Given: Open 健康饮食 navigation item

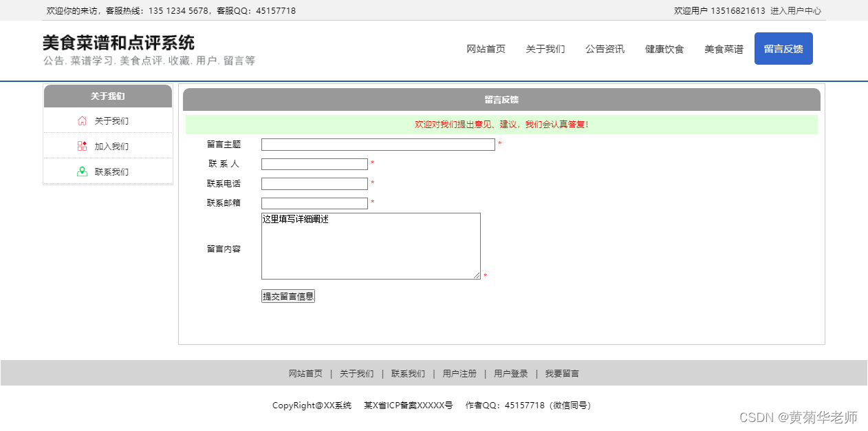Looking at the screenshot, I should click(664, 49).
